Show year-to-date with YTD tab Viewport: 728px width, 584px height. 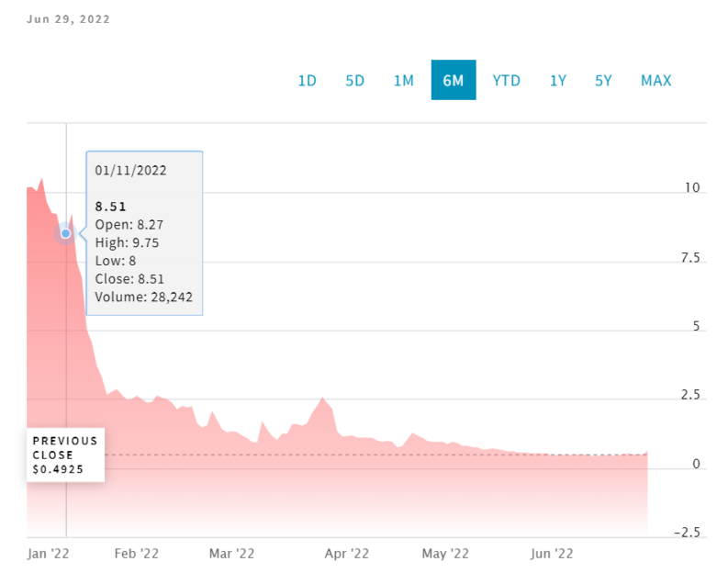506,81
